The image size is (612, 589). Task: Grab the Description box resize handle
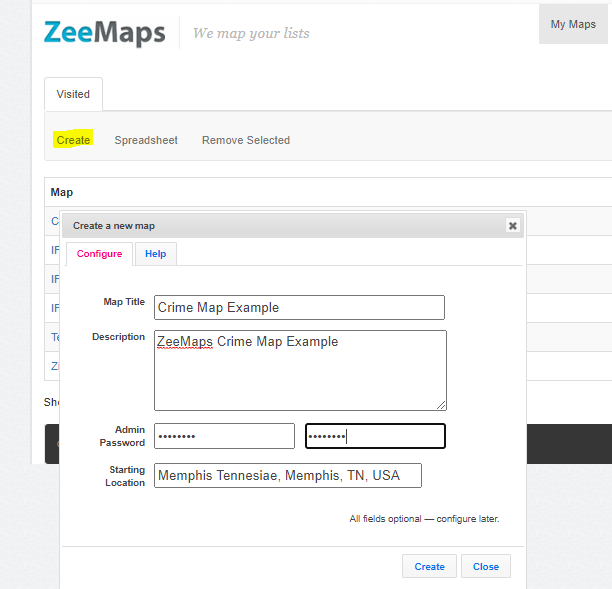pyautogui.click(x=441, y=405)
